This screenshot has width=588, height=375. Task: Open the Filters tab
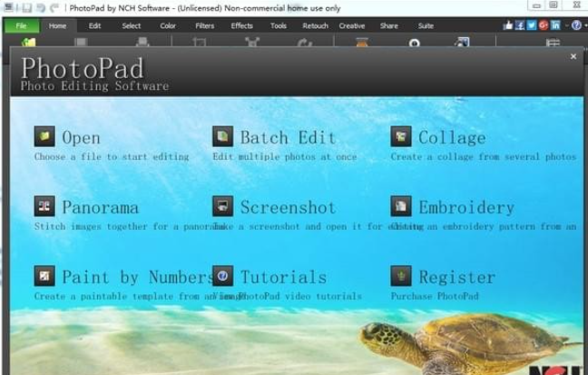(205, 26)
